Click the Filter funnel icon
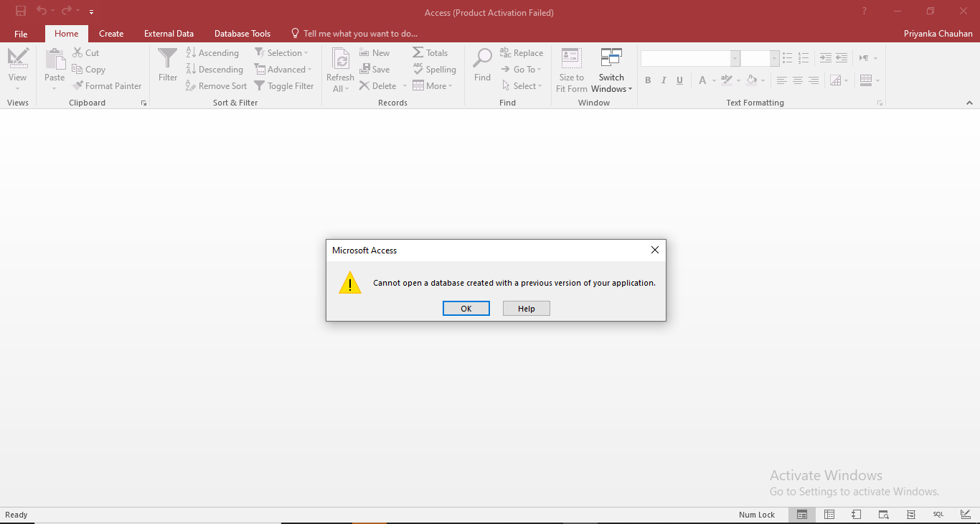Viewport: 980px width, 524px height. [167, 59]
